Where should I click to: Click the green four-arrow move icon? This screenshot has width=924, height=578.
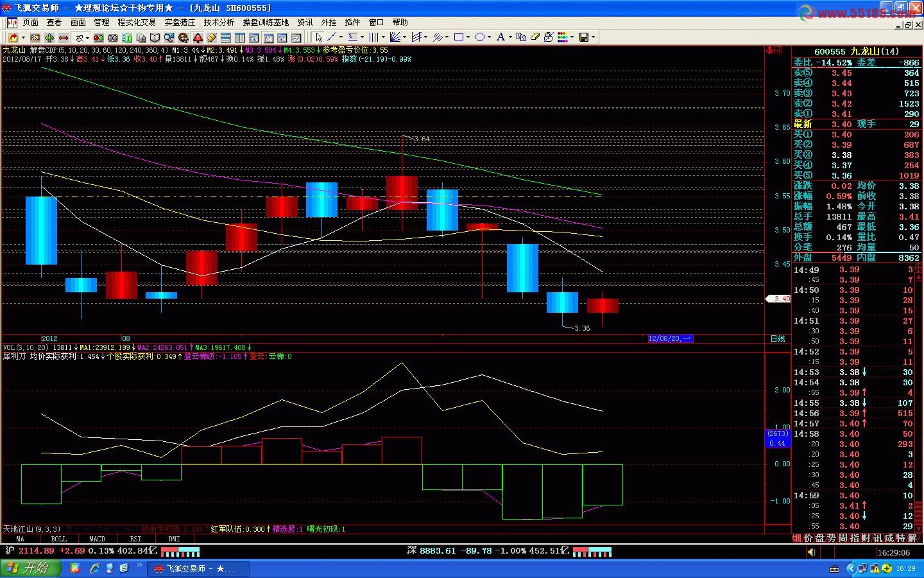49,38
